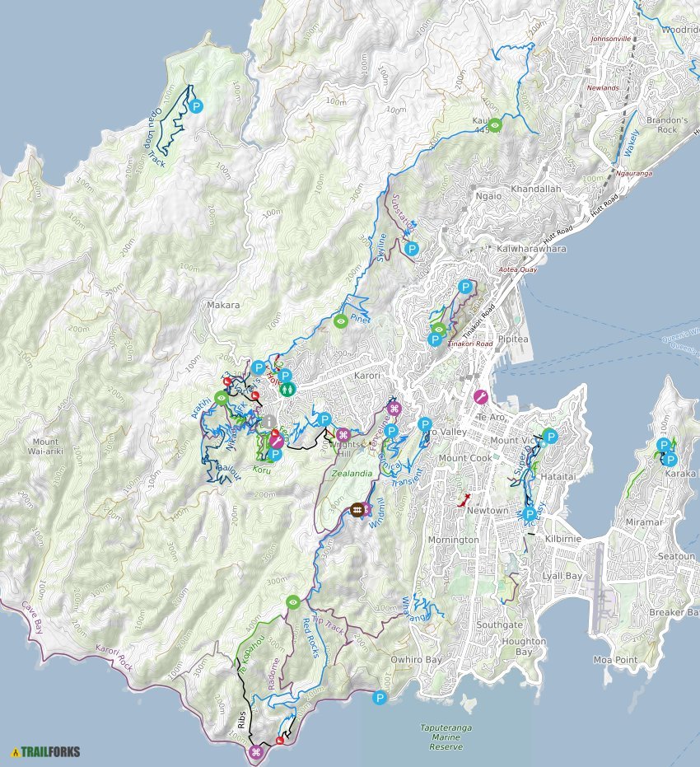Click the green viewpoint icon above Tip Track
The width and height of the screenshot is (700, 767).
point(293,603)
